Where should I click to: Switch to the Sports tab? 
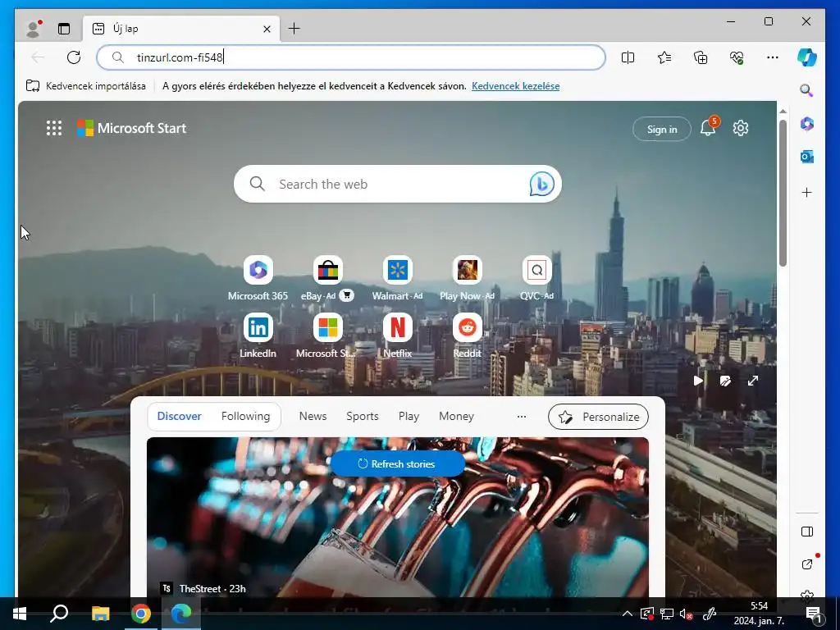pyautogui.click(x=362, y=416)
